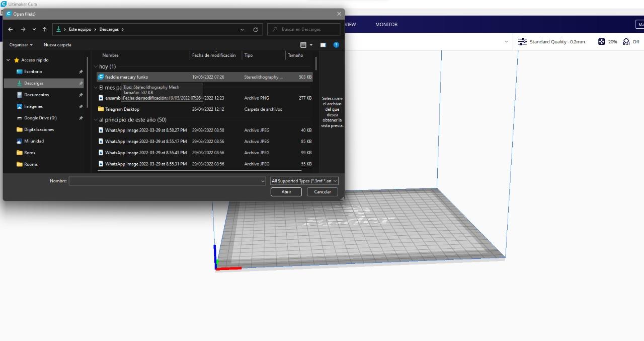Open Documentos in the navigation pane
The height and width of the screenshot is (341, 644).
point(36,95)
